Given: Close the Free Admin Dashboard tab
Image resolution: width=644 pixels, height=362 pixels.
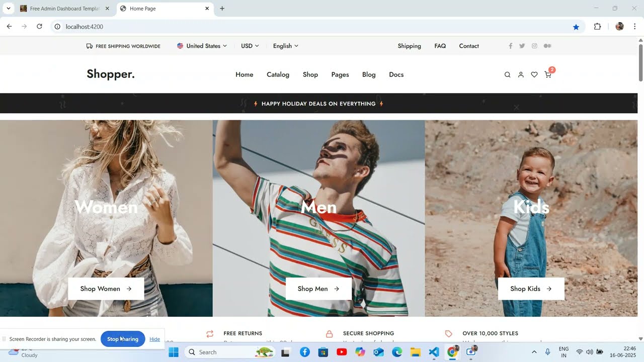Looking at the screenshot, I should coord(107,9).
